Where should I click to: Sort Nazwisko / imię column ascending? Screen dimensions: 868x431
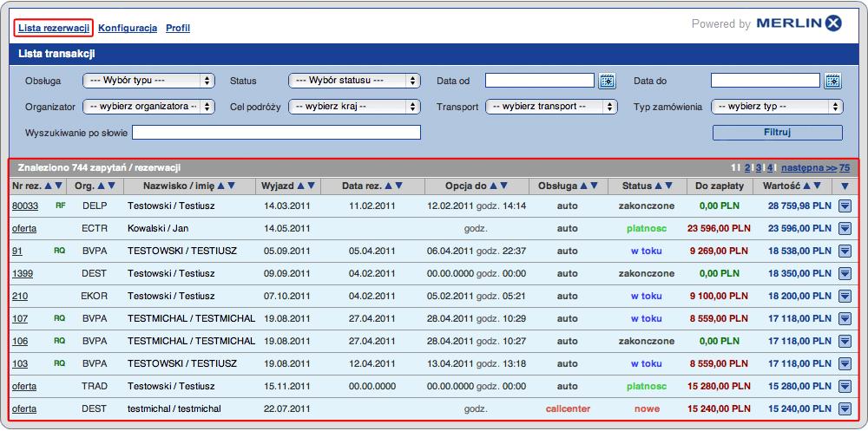coord(220,186)
